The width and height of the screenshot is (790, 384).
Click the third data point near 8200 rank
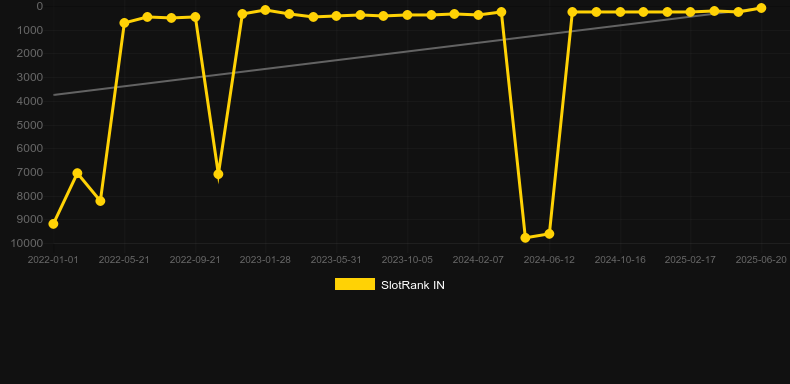(100, 201)
